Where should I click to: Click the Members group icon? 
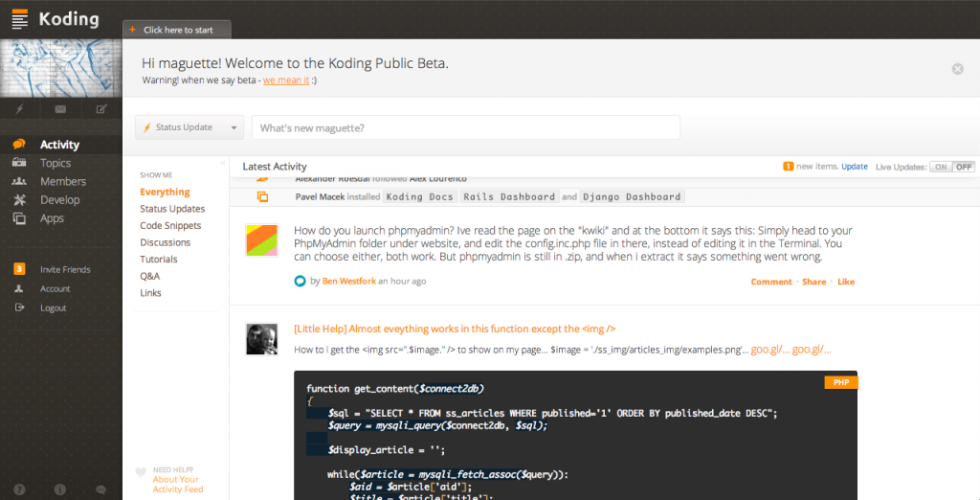(x=19, y=181)
